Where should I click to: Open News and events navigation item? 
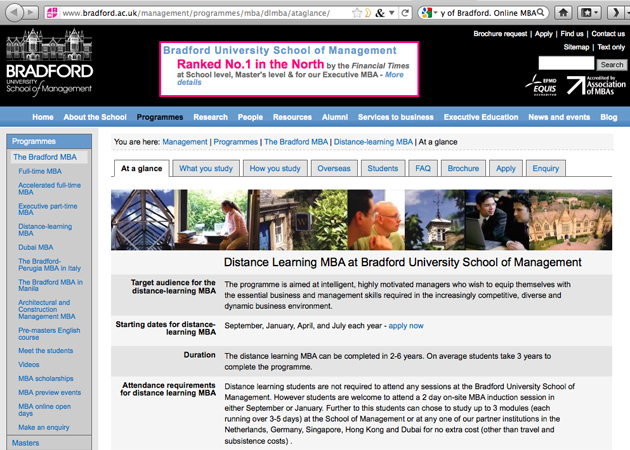[559, 117]
